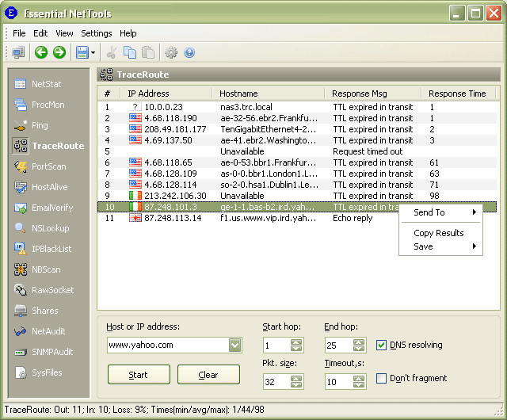The image size is (507, 420).
Task: Increase the Start hop value
Action: point(296,342)
